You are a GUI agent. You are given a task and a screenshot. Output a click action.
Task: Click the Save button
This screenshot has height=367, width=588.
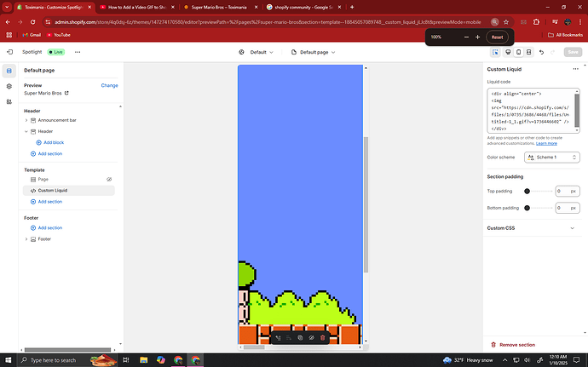pyautogui.click(x=573, y=52)
